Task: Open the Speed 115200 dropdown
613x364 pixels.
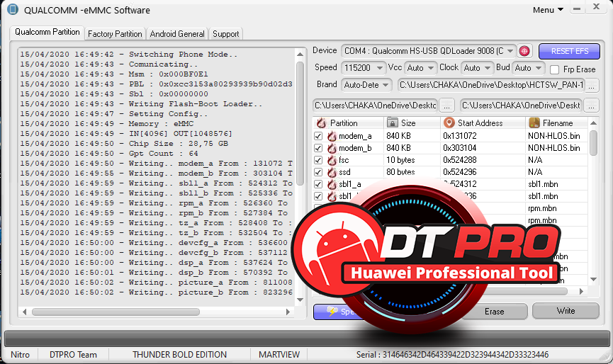Action: pyautogui.click(x=379, y=68)
